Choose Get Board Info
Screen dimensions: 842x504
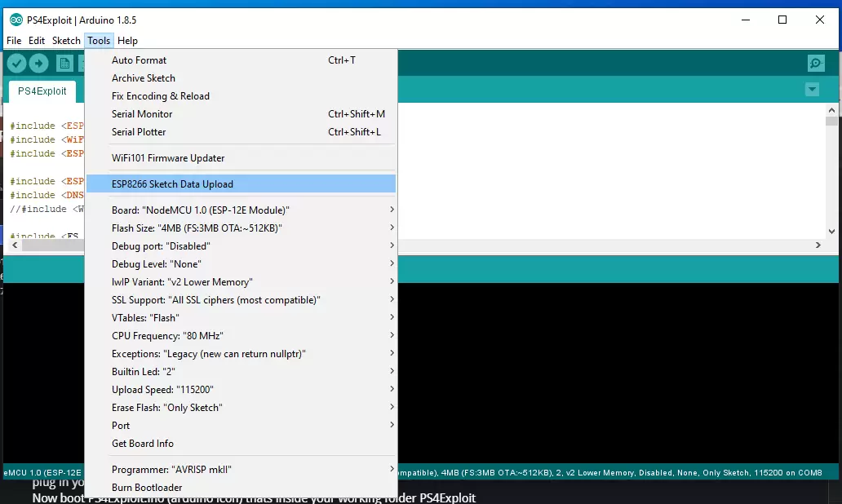tap(241, 444)
